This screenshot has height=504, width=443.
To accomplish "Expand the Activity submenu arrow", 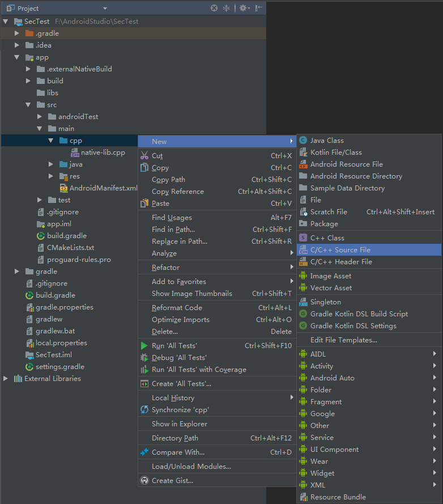I will 435,366.
